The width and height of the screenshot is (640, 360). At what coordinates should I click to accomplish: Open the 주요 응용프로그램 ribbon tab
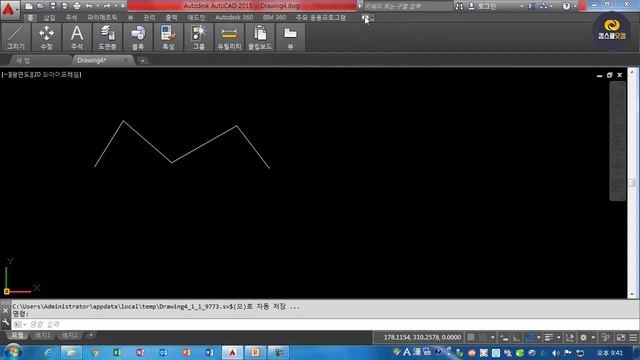click(321, 18)
